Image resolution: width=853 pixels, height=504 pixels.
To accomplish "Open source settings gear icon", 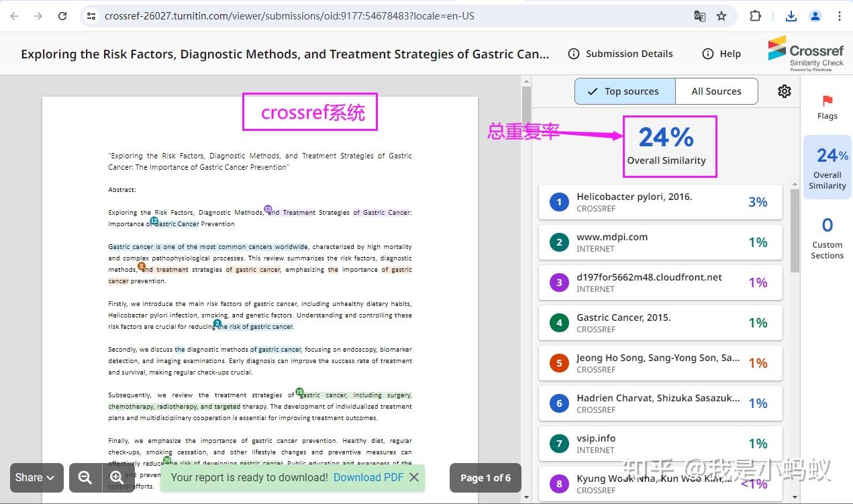I will (785, 91).
